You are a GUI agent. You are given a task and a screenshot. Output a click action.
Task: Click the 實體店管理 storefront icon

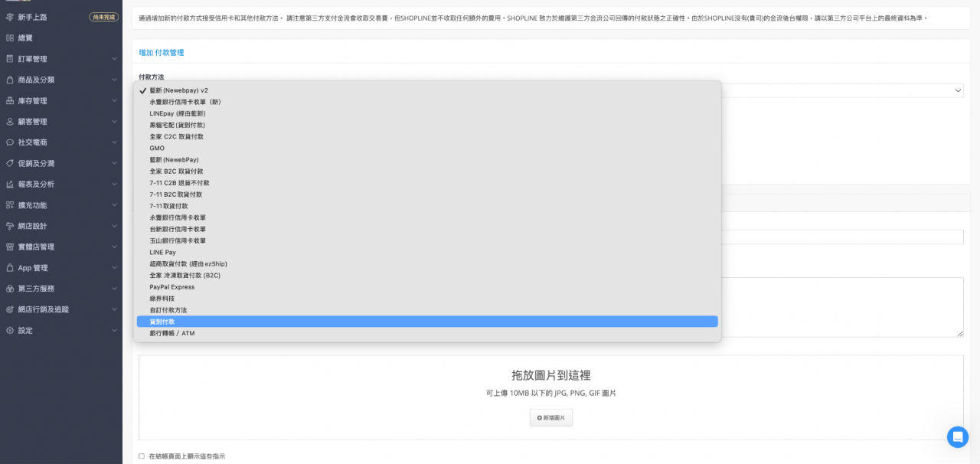9,247
